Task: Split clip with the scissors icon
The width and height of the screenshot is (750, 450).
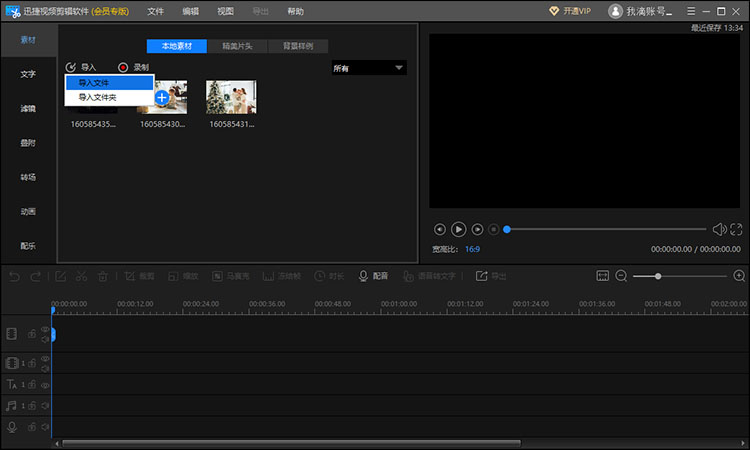Action: pyautogui.click(x=81, y=276)
